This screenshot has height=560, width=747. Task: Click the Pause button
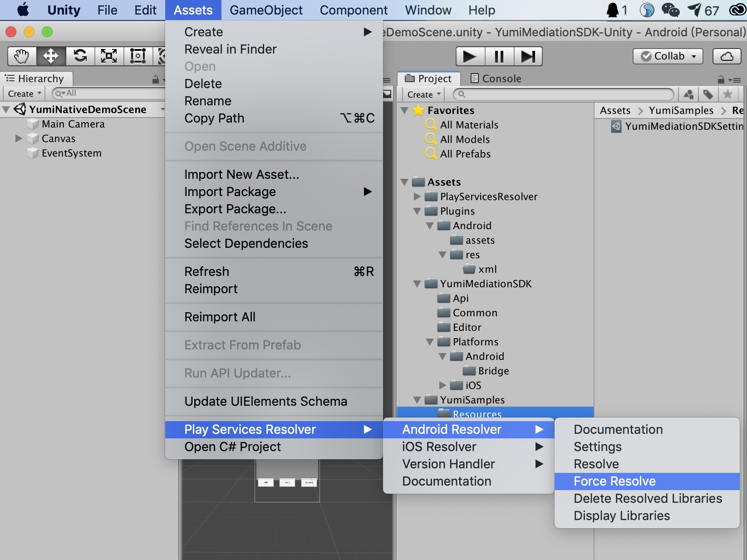tap(499, 56)
